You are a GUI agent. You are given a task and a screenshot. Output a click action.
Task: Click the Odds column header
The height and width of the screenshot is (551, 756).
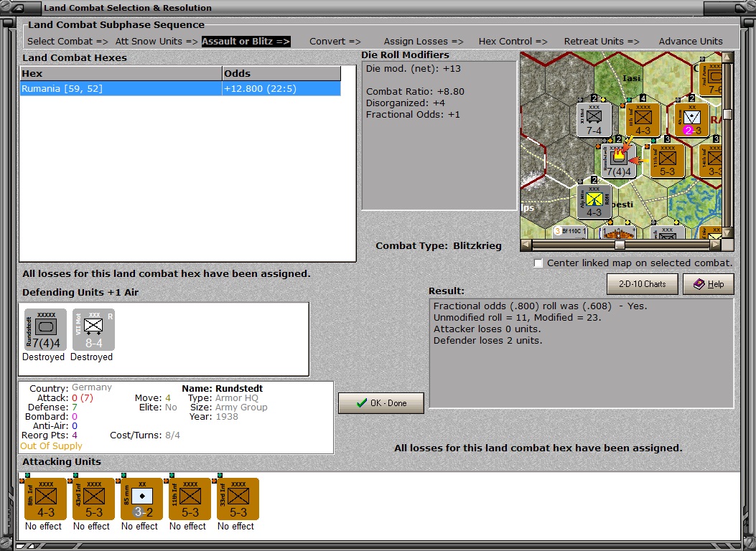[281, 74]
